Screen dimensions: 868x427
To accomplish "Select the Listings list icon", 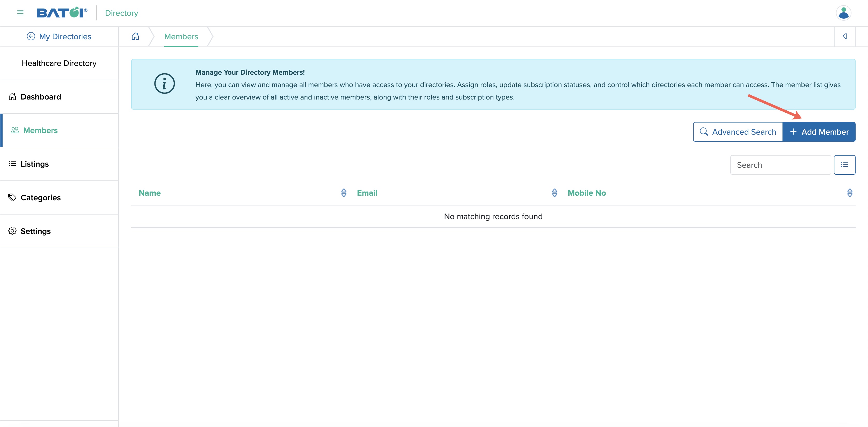I will 12,164.
